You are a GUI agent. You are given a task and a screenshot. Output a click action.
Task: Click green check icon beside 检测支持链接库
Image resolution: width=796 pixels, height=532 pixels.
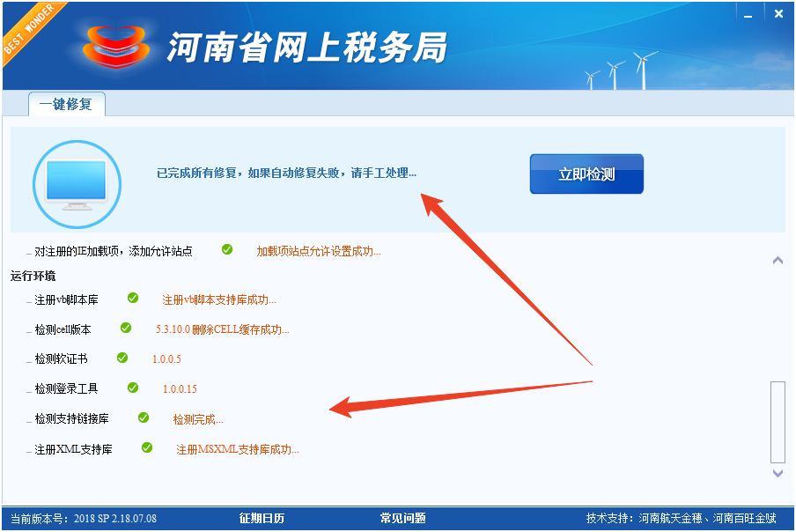click(144, 418)
